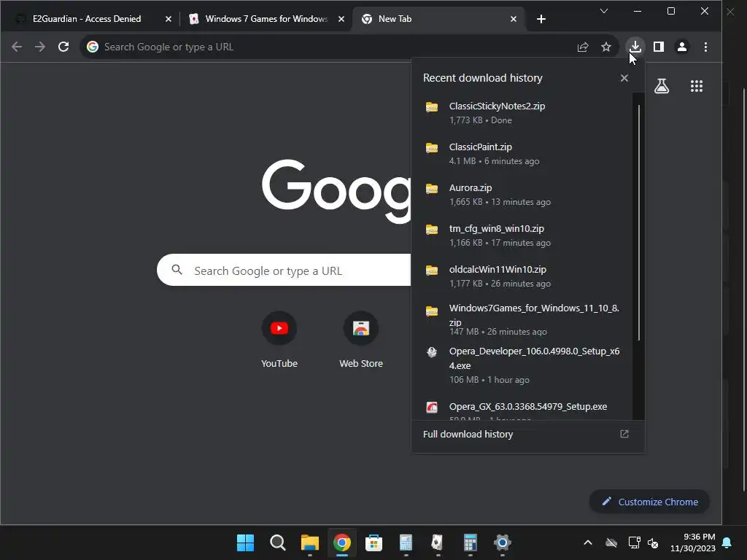747x560 pixels.
Task: Open Settings gear in taskbar
Action: tap(502, 542)
